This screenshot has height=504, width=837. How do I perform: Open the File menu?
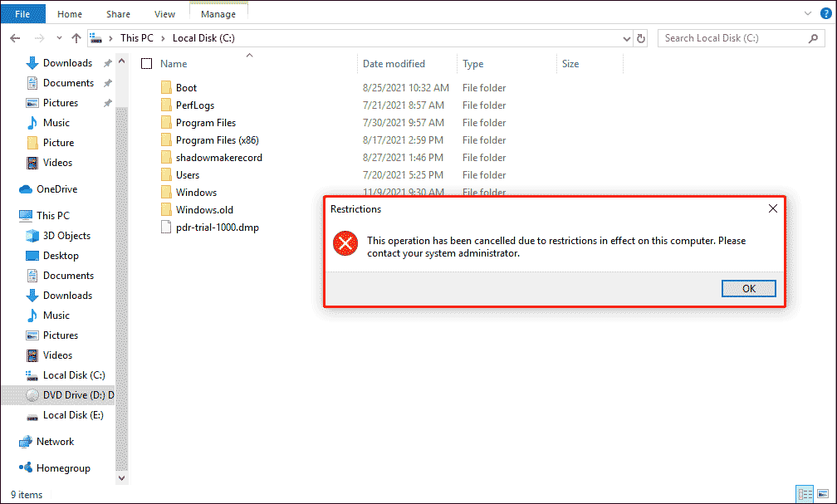pos(22,13)
